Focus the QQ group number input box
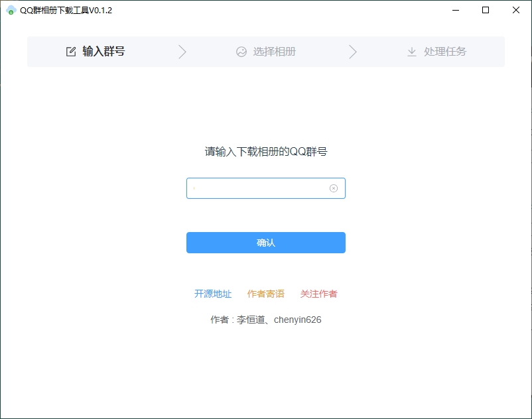The height and width of the screenshot is (419, 532). pos(266,188)
